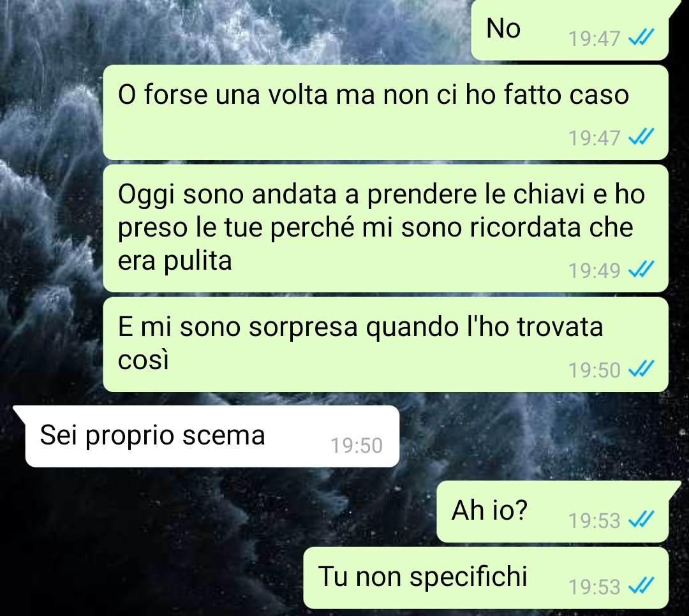The height and width of the screenshot is (616, 689).
Task: Select the received 'Sei proprio scema' message
Action: click(212, 436)
